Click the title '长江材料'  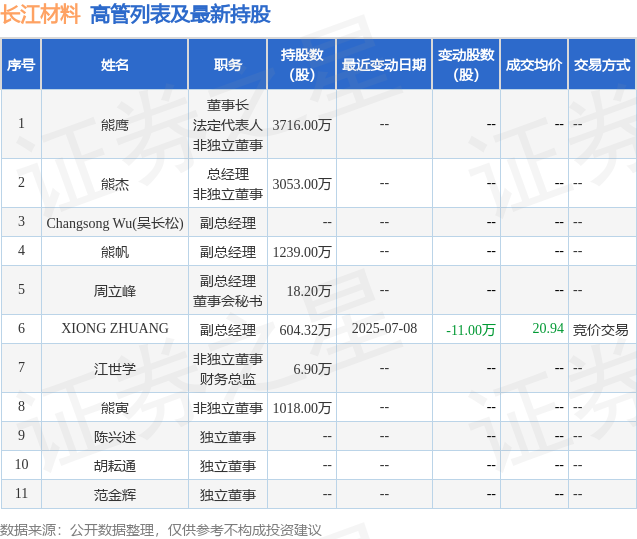[x=40, y=15]
